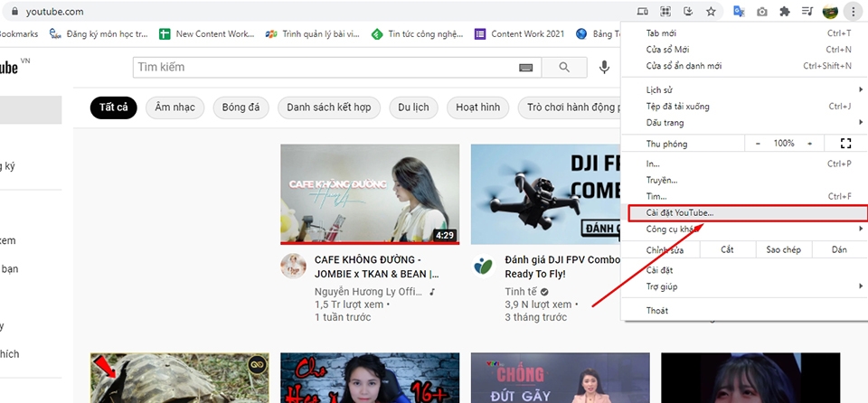This screenshot has width=868, height=403.
Task: Select 'Tìm...' find menu entry
Action: tap(744, 196)
